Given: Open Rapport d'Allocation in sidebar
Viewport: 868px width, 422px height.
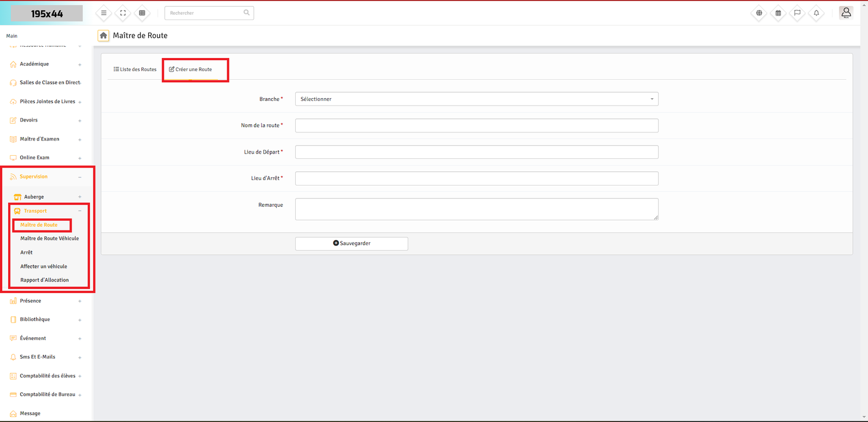Looking at the screenshot, I should [x=44, y=280].
